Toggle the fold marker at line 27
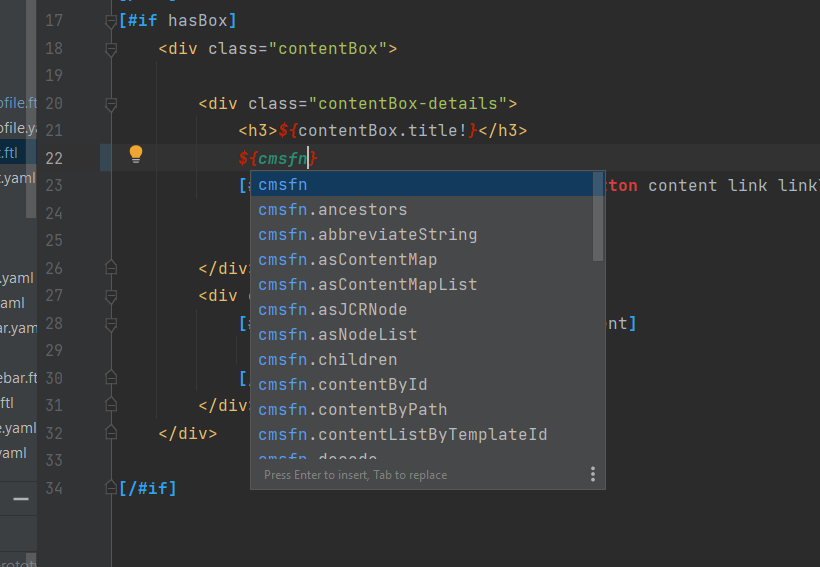 tap(111, 295)
